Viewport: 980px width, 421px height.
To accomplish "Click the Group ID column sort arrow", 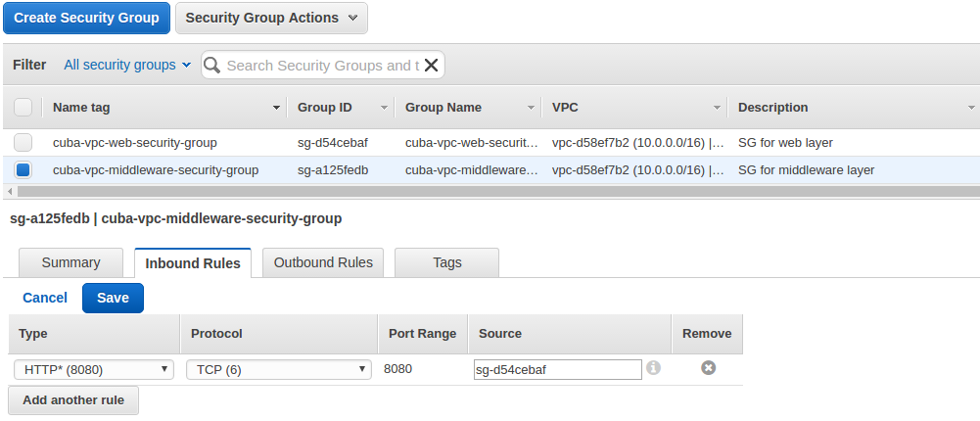I will [384, 108].
